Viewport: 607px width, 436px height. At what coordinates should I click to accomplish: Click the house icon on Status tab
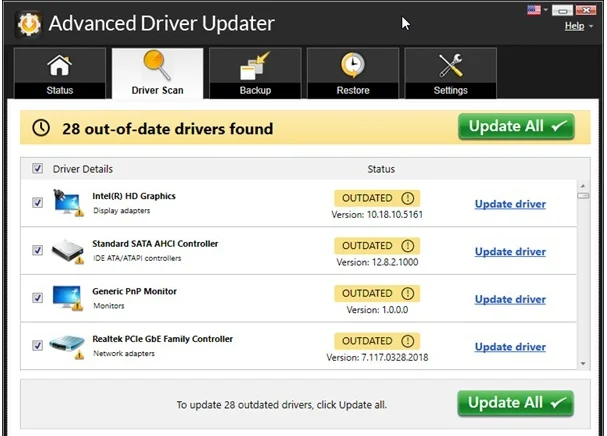[x=60, y=65]
